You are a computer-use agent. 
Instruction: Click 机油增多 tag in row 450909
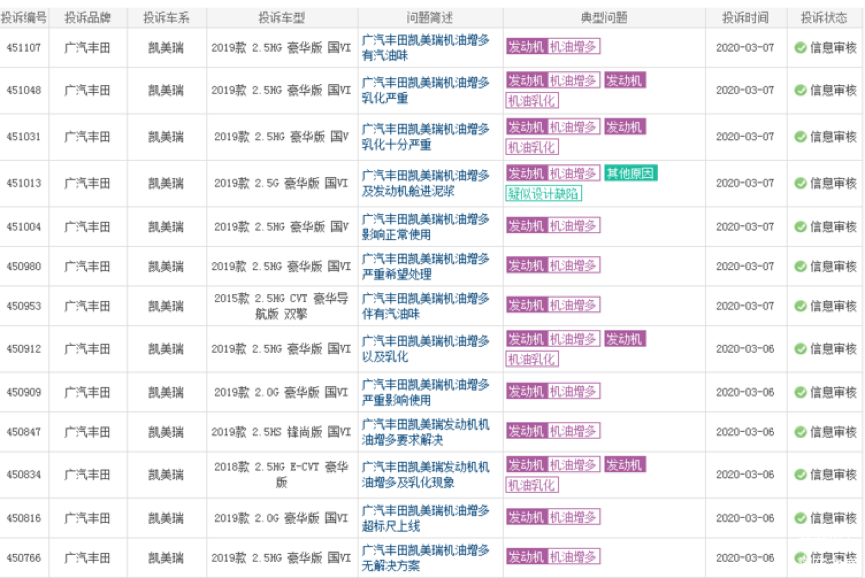click(574, 392)
